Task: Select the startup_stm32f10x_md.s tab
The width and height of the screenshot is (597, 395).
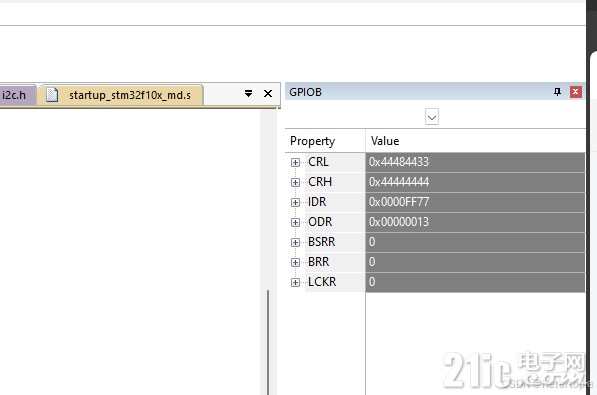Action: (x=121, y=95)
